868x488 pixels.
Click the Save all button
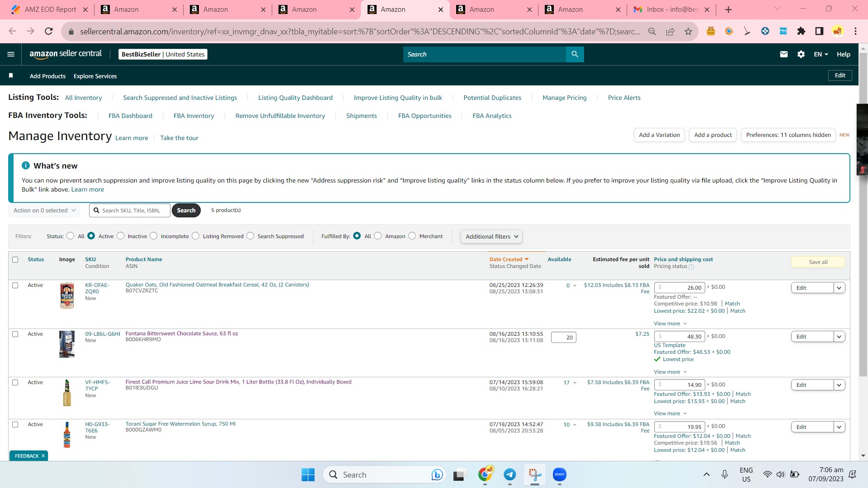pyautogui.click(x=818, y=262)
